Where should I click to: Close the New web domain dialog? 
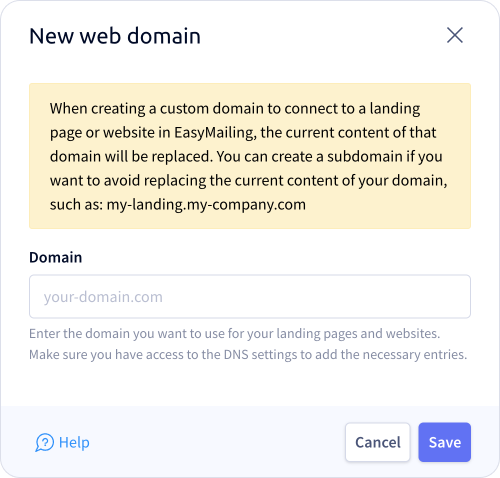pos(455,35)
